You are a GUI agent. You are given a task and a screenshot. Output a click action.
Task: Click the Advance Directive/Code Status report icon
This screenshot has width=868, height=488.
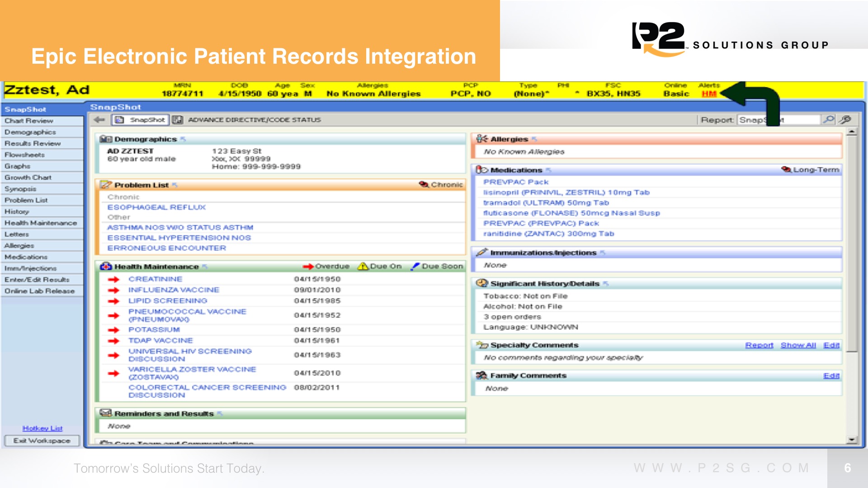click(x=178, y=120)
